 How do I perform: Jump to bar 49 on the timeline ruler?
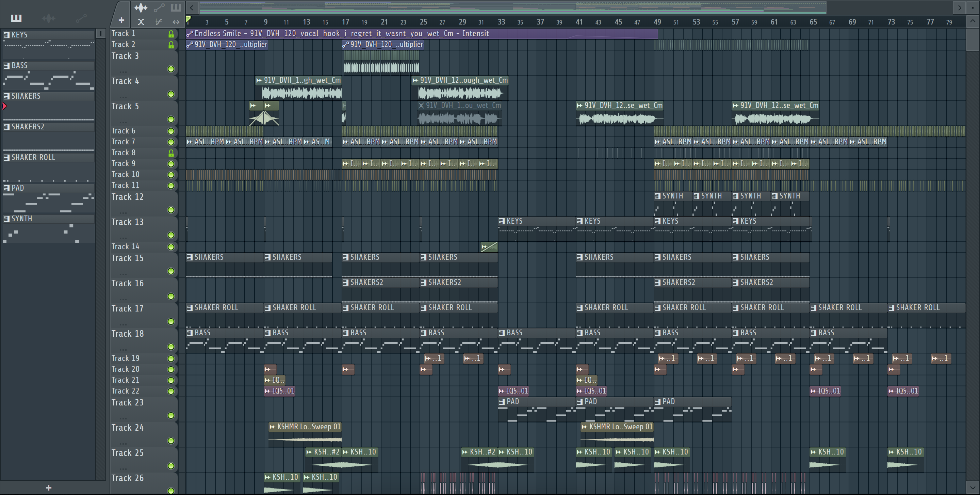point(657,22)
